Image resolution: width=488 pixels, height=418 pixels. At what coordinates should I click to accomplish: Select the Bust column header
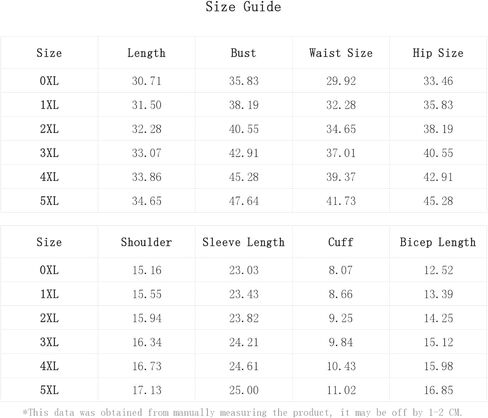pyautogui.click(x=243, y=53)
